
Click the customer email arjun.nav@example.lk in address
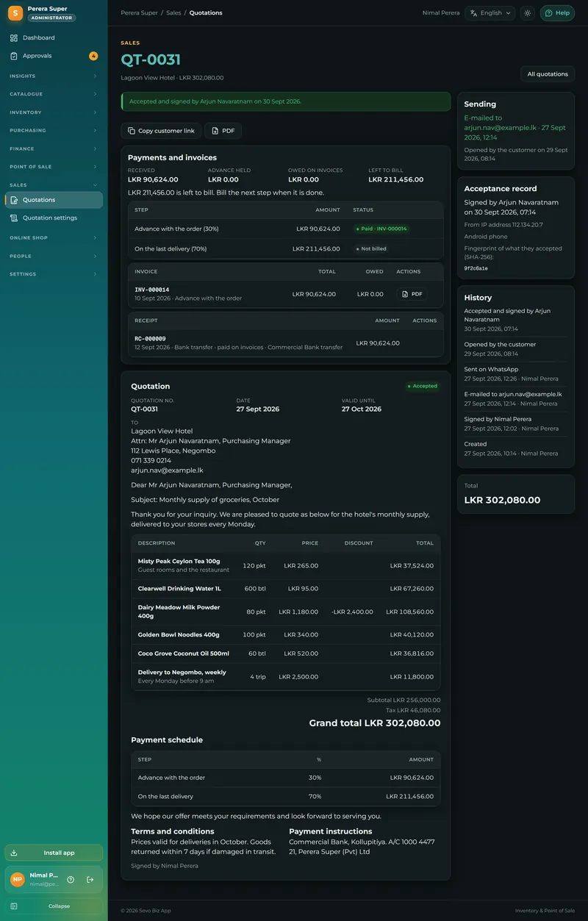coord(167,470)
